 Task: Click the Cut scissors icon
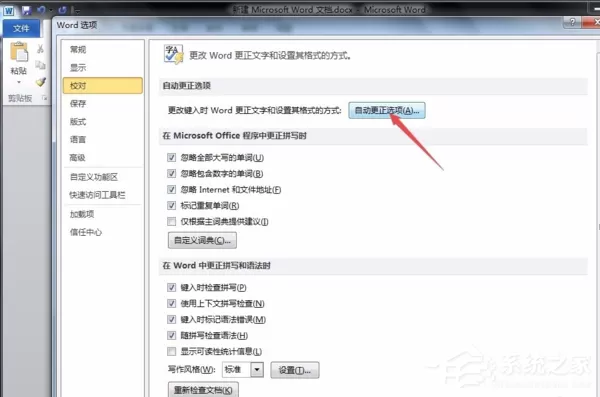tap(40, 49)
